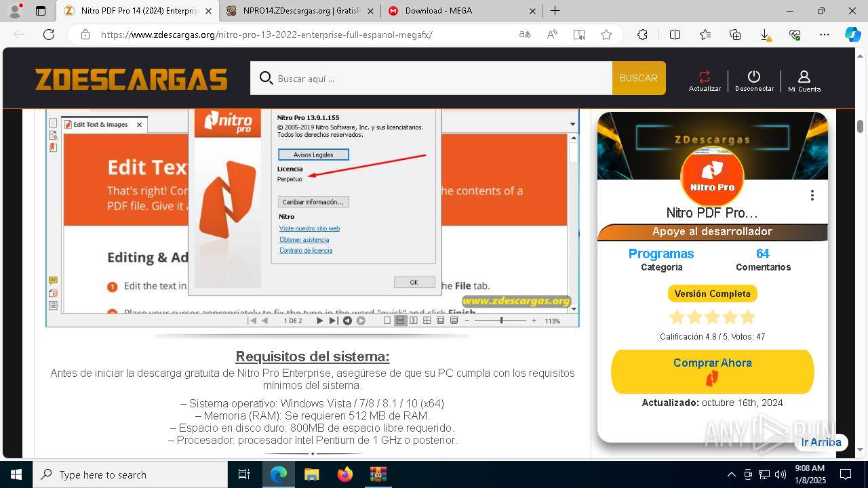The height and width of the screenshot is (488, 868).
Task: Close the Download - MEGA tab
Action: tap(532, 11)
